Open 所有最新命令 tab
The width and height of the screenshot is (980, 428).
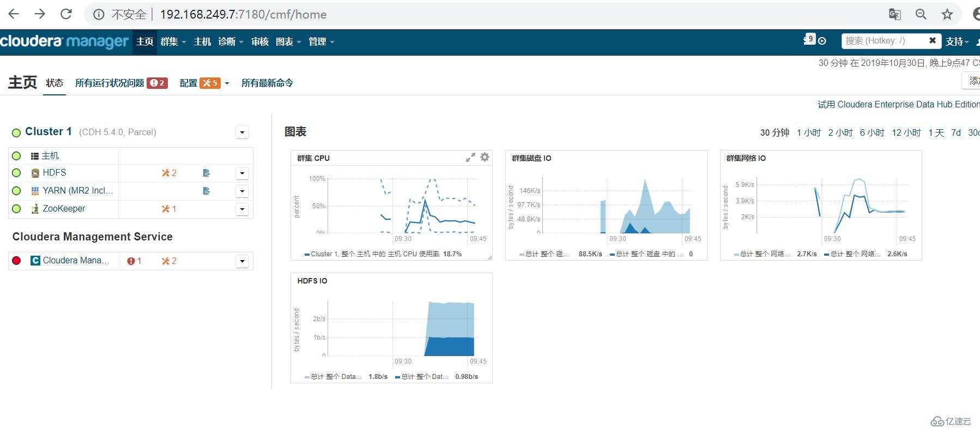coord(267,83)
